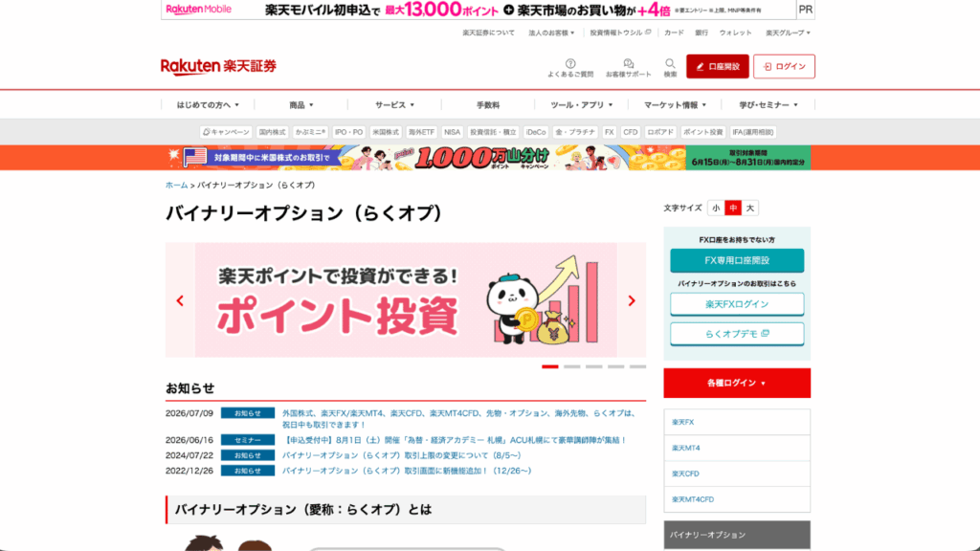Open the 取引上限の変更について notice
The width and height of the screenshot is (980, 551).
[x=401, y=455]
